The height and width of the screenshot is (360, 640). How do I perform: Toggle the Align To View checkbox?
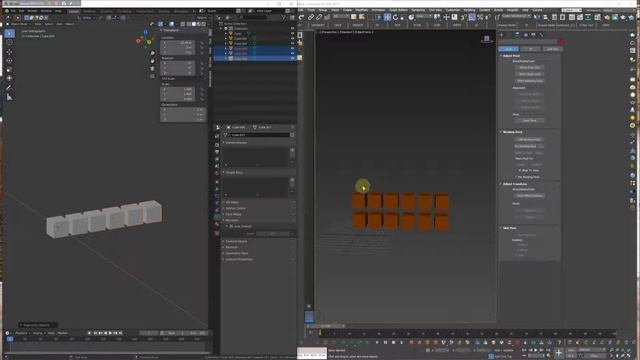pos(520,170)
